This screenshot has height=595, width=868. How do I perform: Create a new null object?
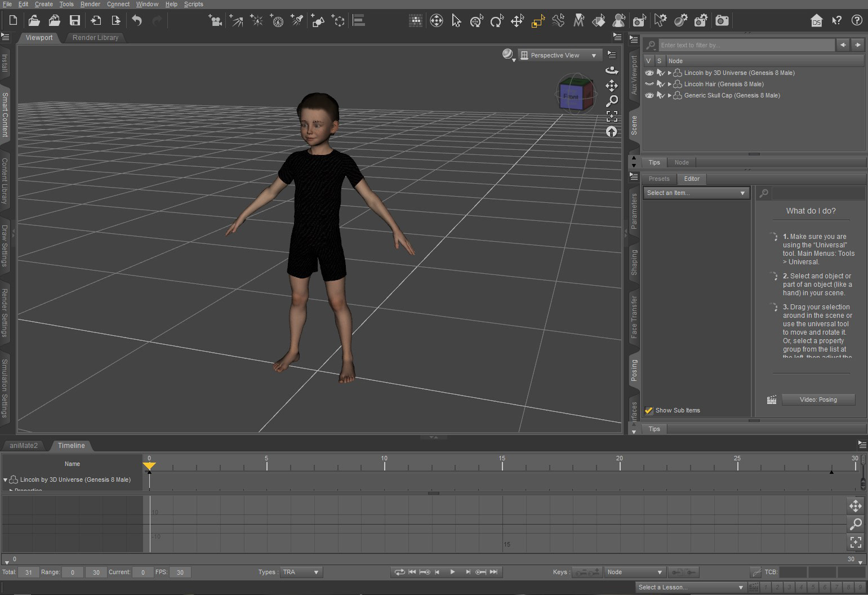(339, 21)
